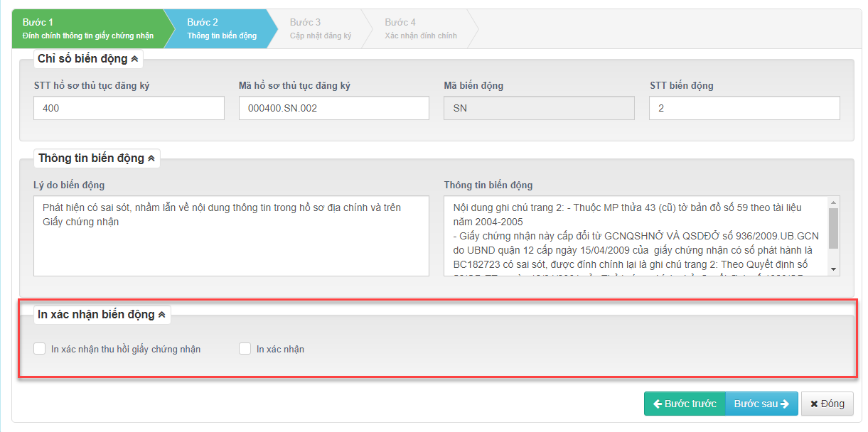Collapse the Chỉ số biến động section
Viewport: 868px width, 432px height.
click(x=135, y=59)
